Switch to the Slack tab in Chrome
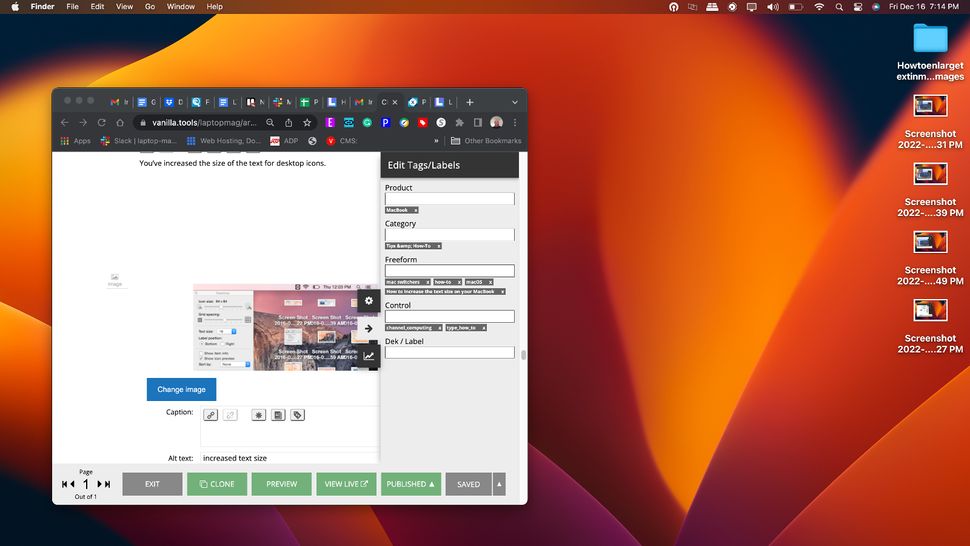This screenshot has width=970, height=546. coord(281,102)
